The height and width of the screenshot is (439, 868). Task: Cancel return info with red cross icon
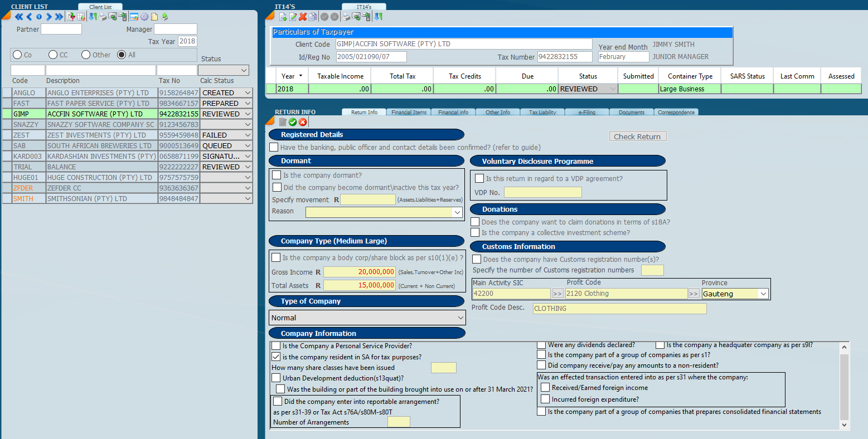[x=303, y=122]
